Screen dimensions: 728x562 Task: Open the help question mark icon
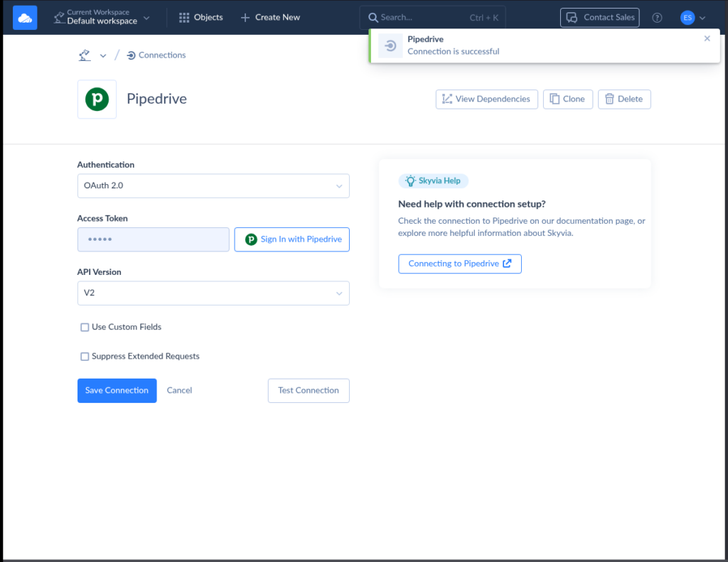click(x=657, y=18)
